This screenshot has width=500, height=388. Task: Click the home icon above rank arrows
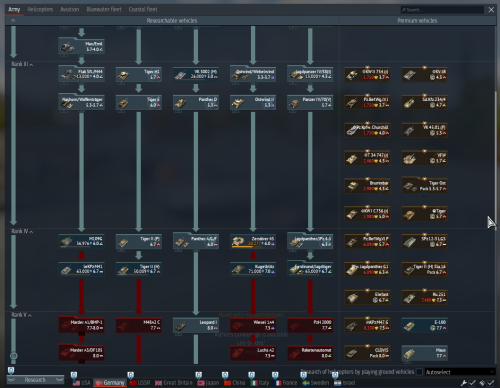[x=13, y=21]
